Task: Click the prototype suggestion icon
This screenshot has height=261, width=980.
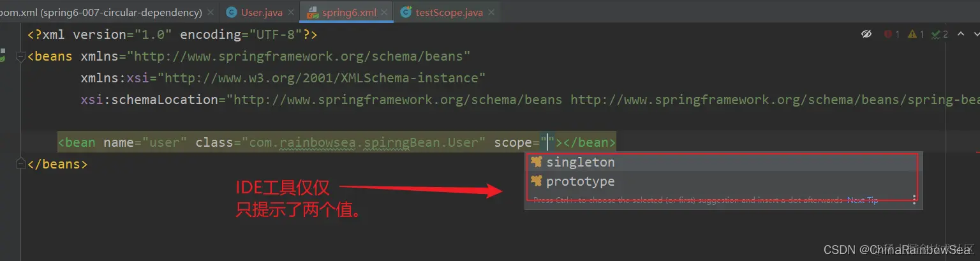Action: tap(536, 181)
